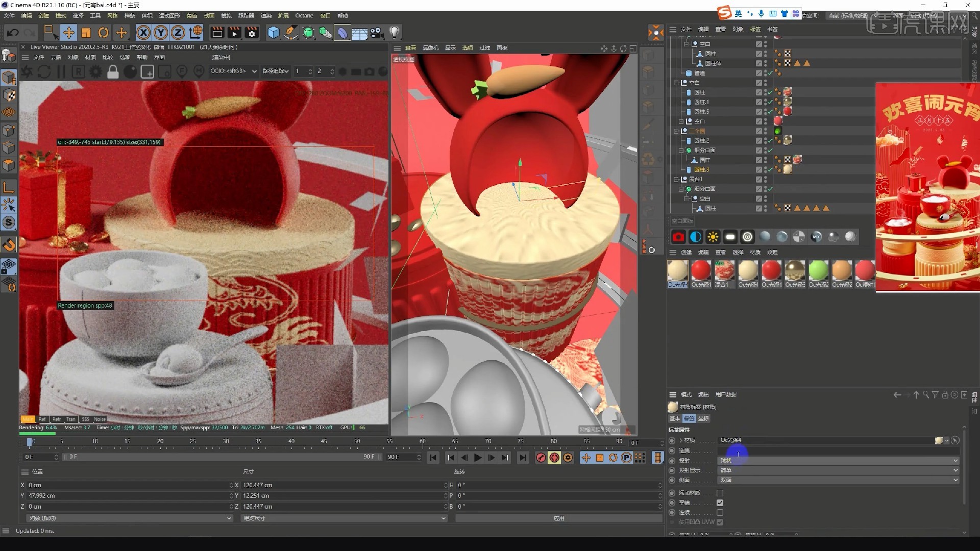Screen dimensions: 980x551
Task: Click the record keyframe button
Action: [541, 458]
